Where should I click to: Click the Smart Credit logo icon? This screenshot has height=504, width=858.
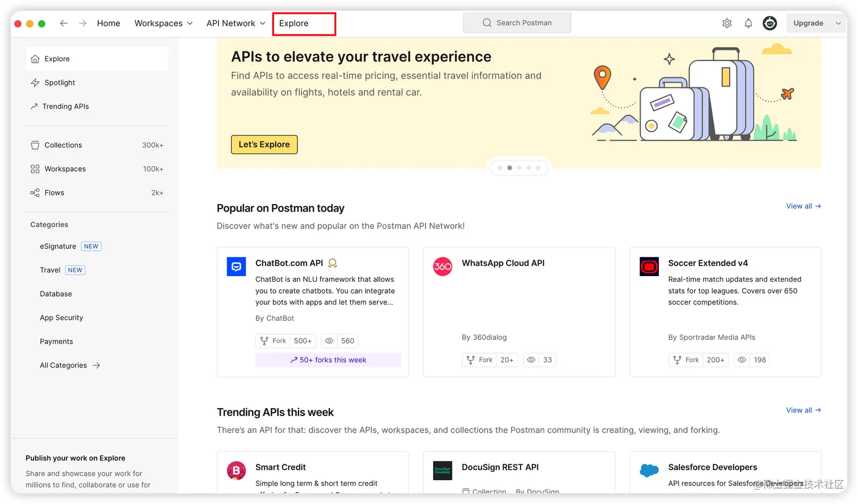click(236, 471)
